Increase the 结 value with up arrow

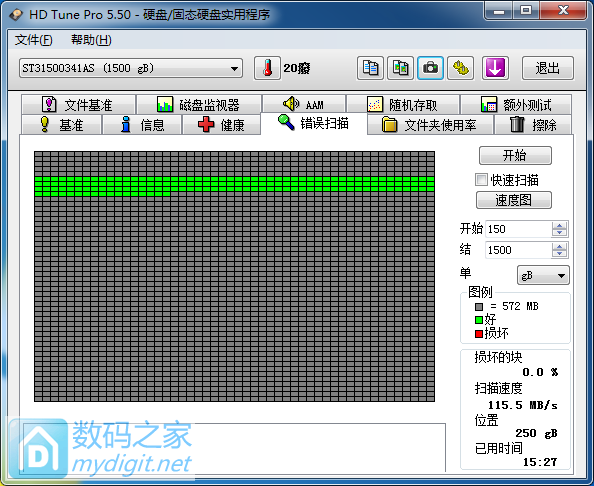point(559,247)
